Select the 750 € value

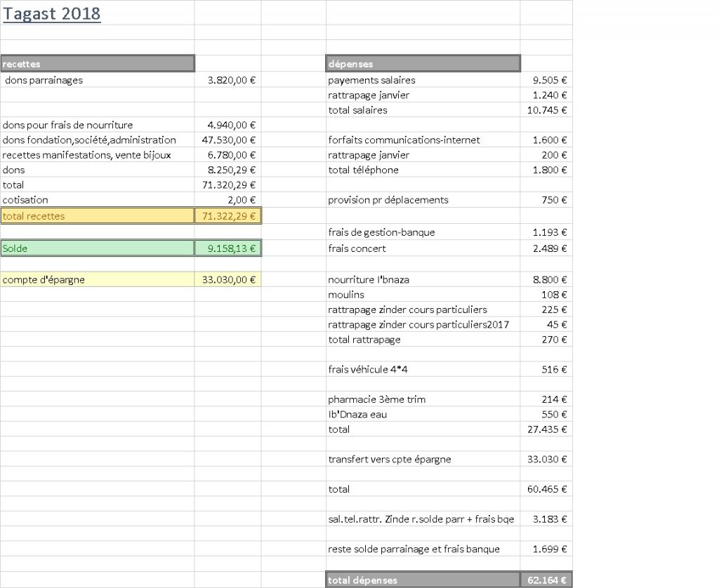tap(554, 200)
